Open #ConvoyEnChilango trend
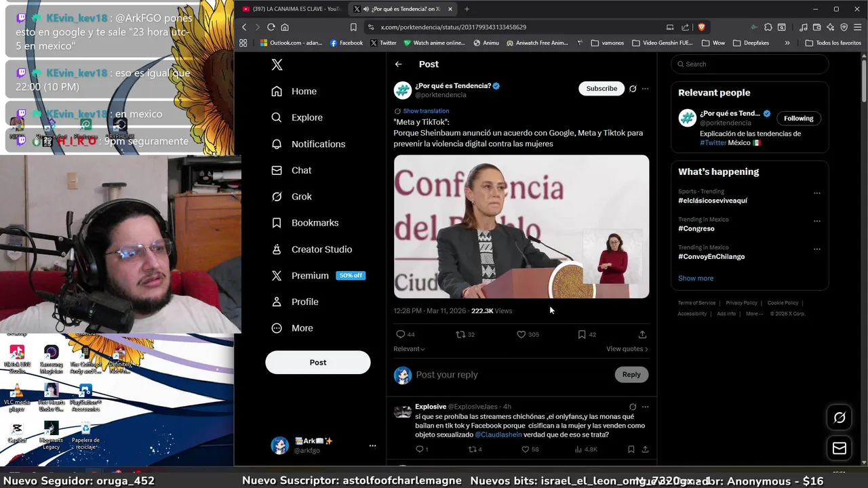Image resolution: width=868 pixels, height=488 pixels. (711, 257)
